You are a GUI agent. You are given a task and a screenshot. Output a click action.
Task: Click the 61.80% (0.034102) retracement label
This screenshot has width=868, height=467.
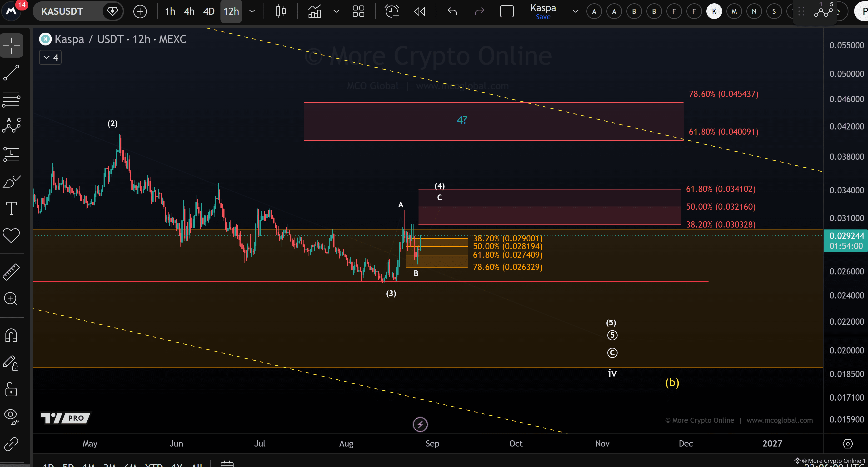721,189
